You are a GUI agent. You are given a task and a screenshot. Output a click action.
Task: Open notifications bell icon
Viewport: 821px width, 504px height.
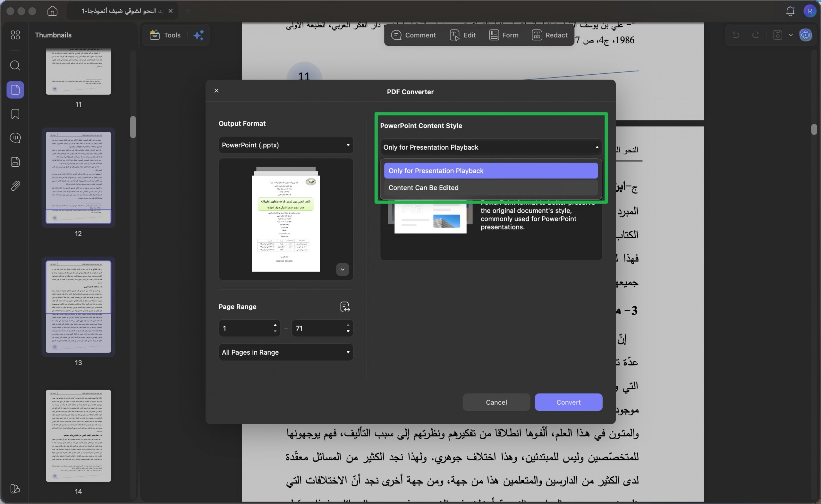click(790, 11)
